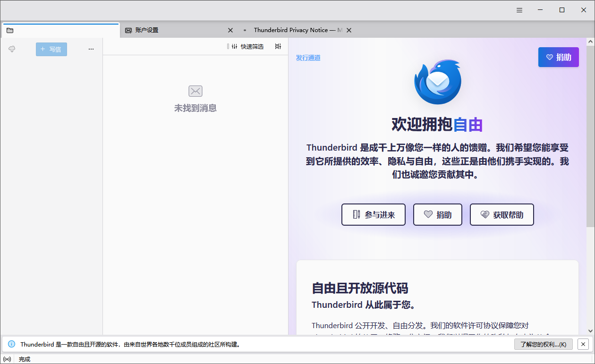Open the folder pane options via ... menu
The width and height of the screenshot is (595, 364).
(91, 49)
